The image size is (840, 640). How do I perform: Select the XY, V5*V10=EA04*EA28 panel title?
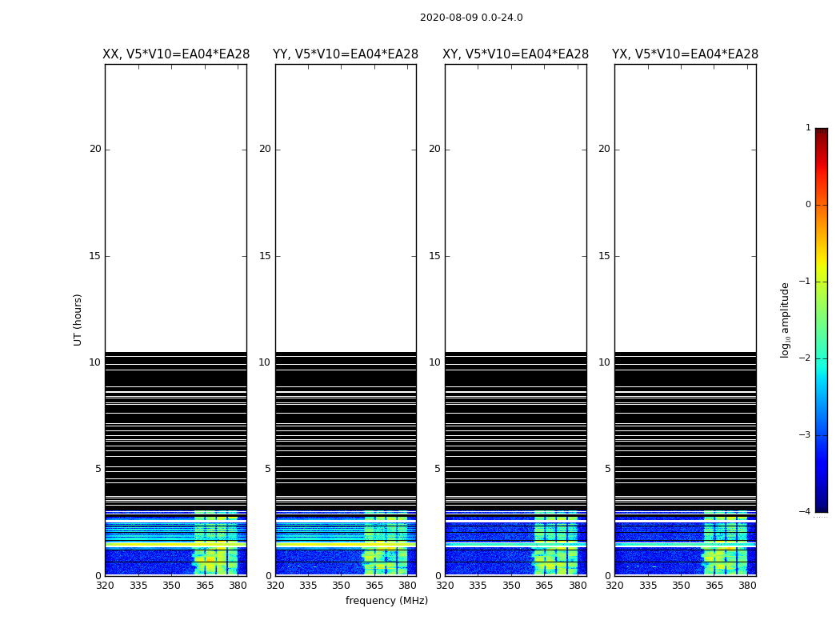[515, 54]
